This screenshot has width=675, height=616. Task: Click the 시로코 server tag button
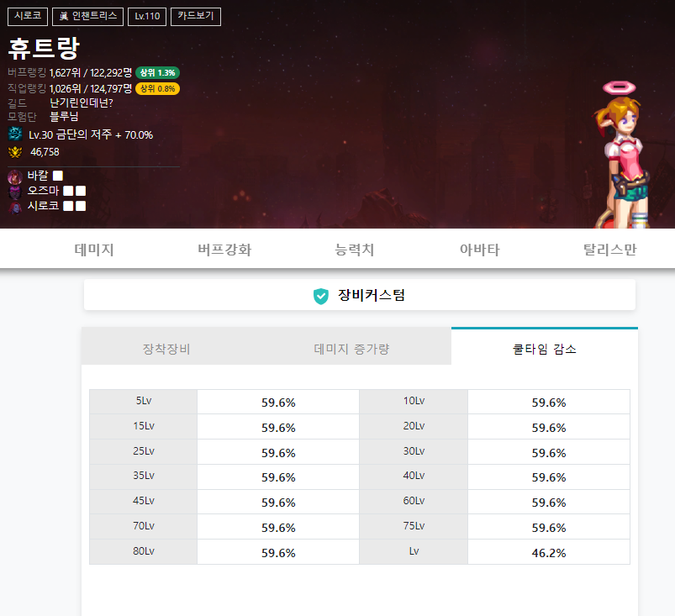(x=28, y=16)
